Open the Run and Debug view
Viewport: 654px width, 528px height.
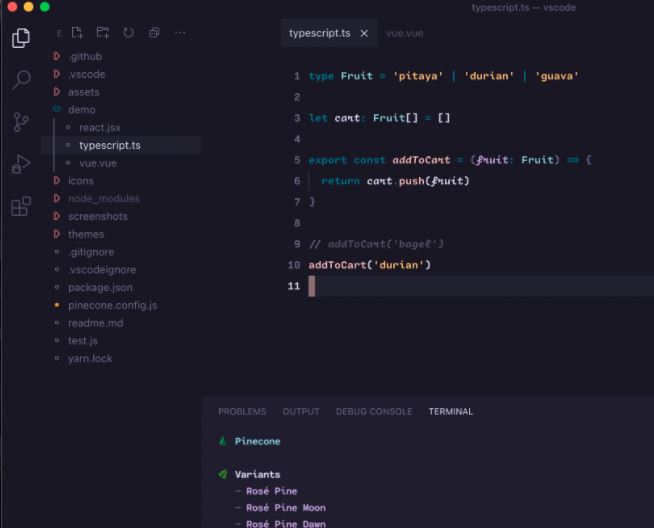click(x=21, y=164)
